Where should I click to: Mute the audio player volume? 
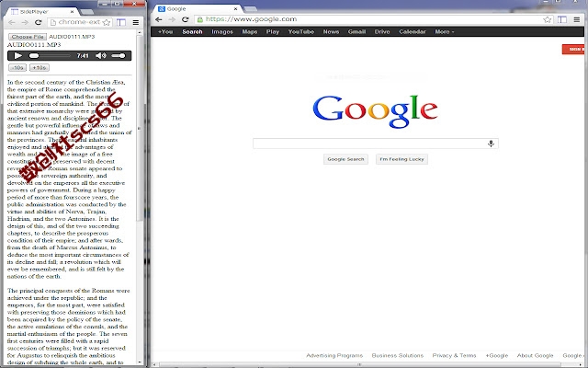100,55
